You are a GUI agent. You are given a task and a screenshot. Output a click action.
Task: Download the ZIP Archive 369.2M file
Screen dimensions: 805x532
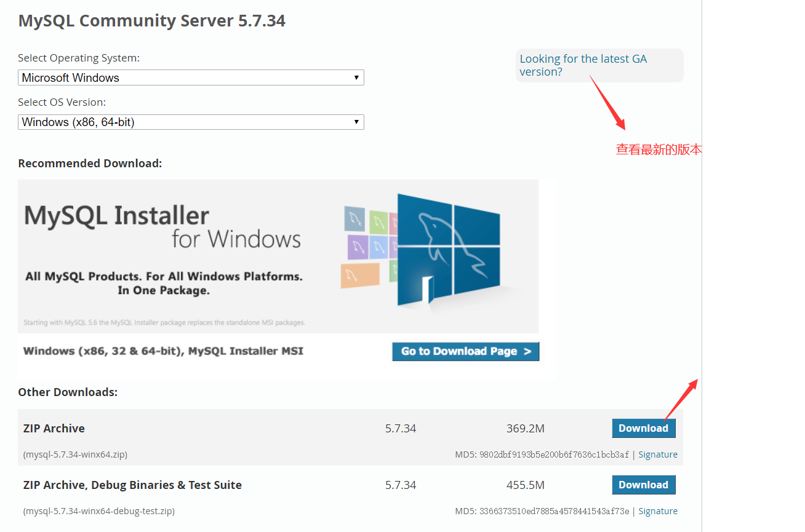tap(644, 428)
